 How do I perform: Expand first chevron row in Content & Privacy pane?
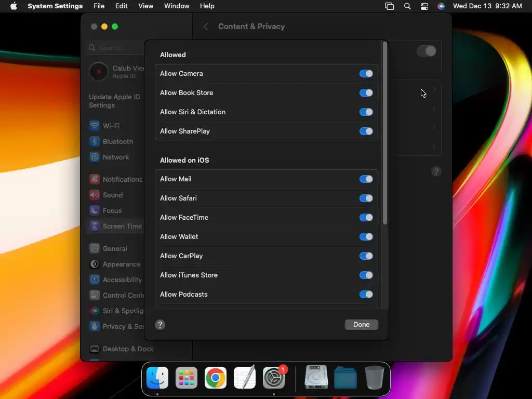[x=434, y=89]
